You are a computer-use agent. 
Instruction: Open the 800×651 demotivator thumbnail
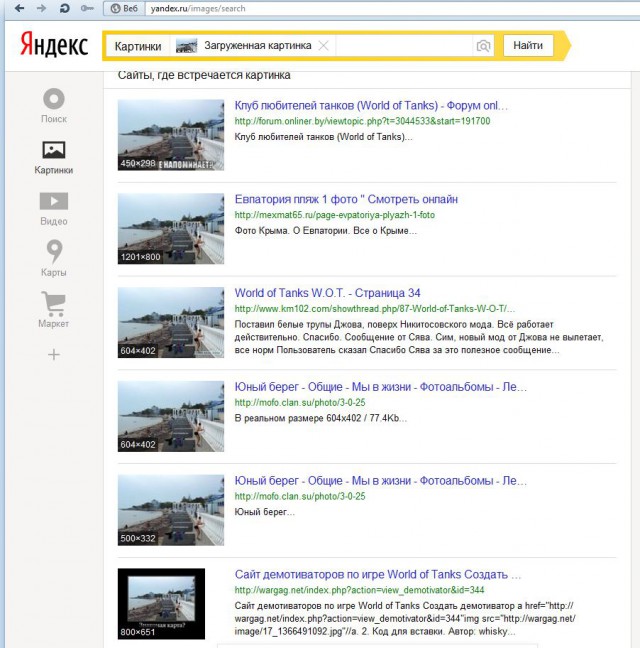pos(161,604)
